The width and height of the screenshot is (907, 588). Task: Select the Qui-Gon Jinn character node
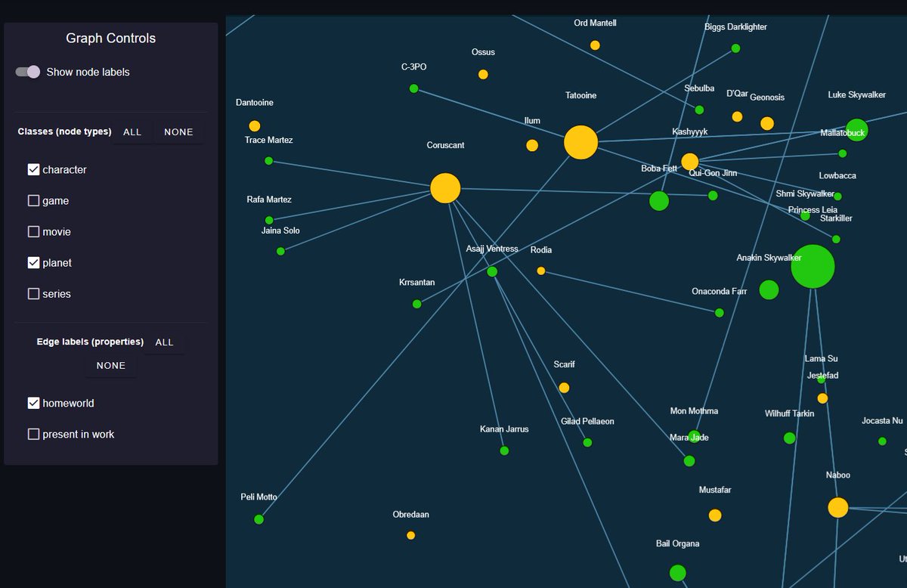click(x=713, y=195)
